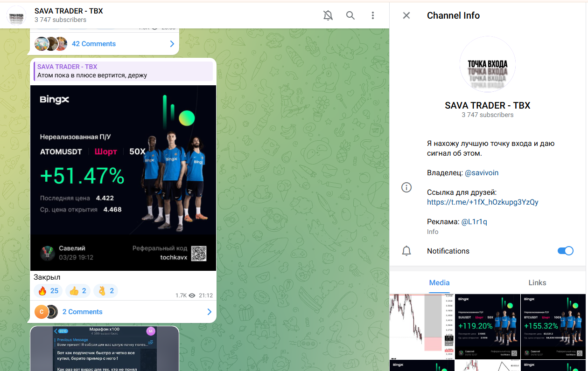
Task: Click the 'Ссылка для друзей:' label
Action: pyautogui.click(x=462, y=192)
